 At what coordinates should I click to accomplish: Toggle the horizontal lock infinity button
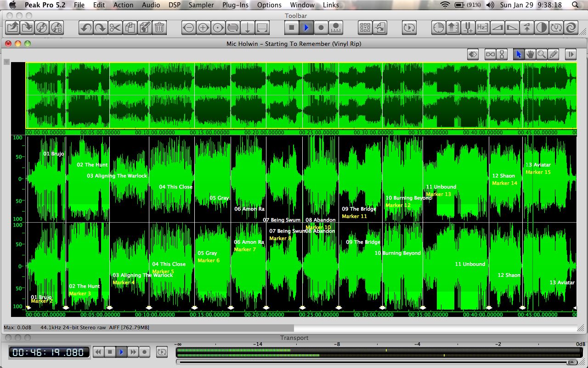click(x=490, y=54)
